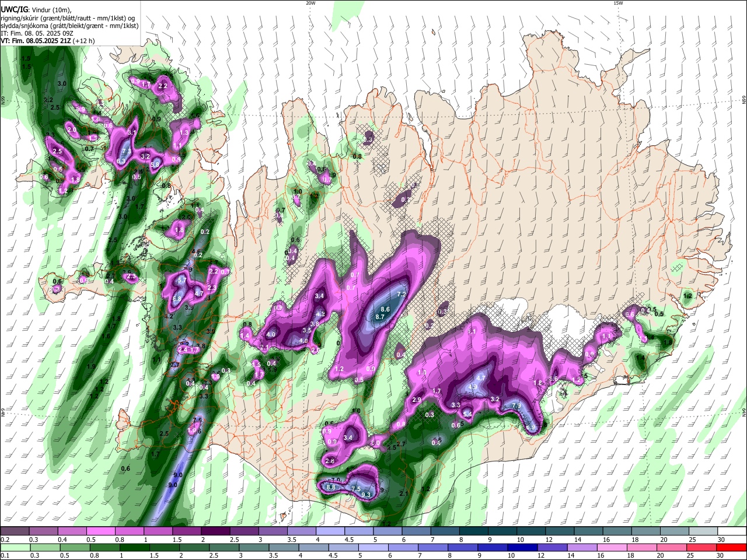The width and height of the screenshot is (747, 560).
Task: Pick the darkest purple swatch starting at 2 in upper legend
Action: point(215,531)
